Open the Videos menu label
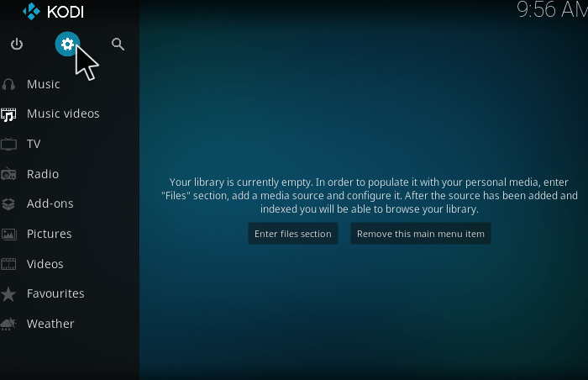The image size is (588, 380). pos(45,264)
